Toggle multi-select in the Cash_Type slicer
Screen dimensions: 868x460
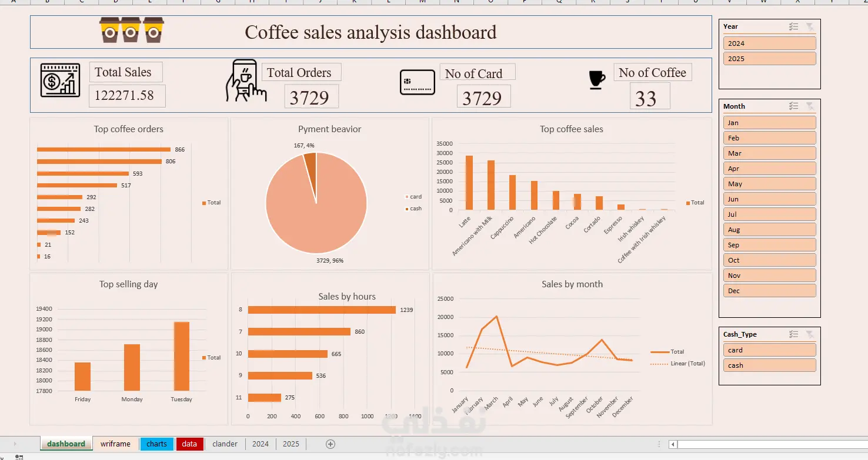pyautogui.click(x=793, y=334)
